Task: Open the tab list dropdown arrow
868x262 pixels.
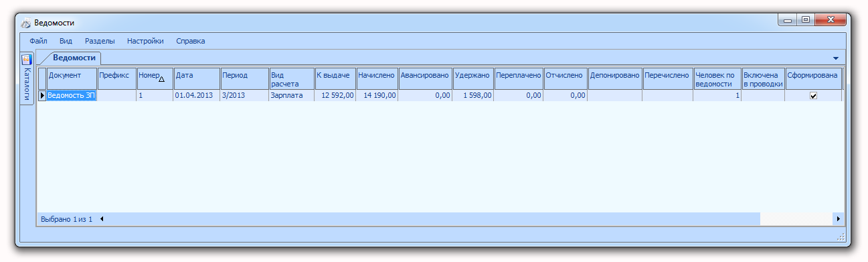Action: [835, 58]
